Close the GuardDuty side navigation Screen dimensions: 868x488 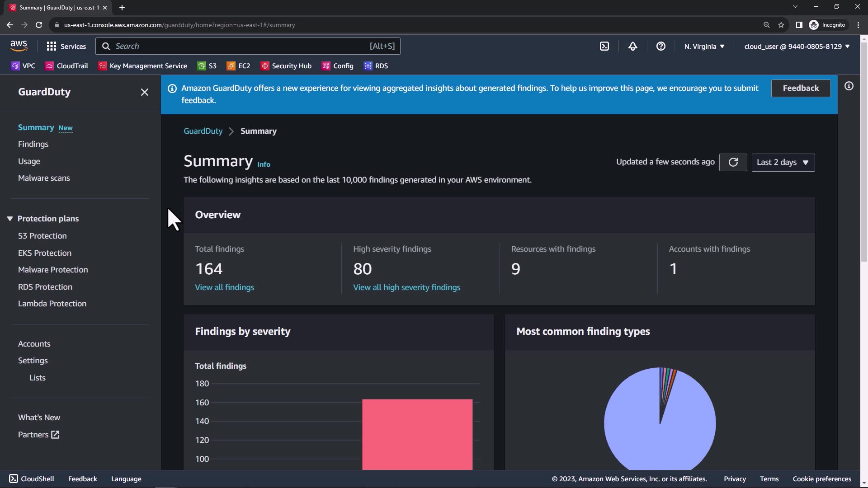[x=145, y=92]
